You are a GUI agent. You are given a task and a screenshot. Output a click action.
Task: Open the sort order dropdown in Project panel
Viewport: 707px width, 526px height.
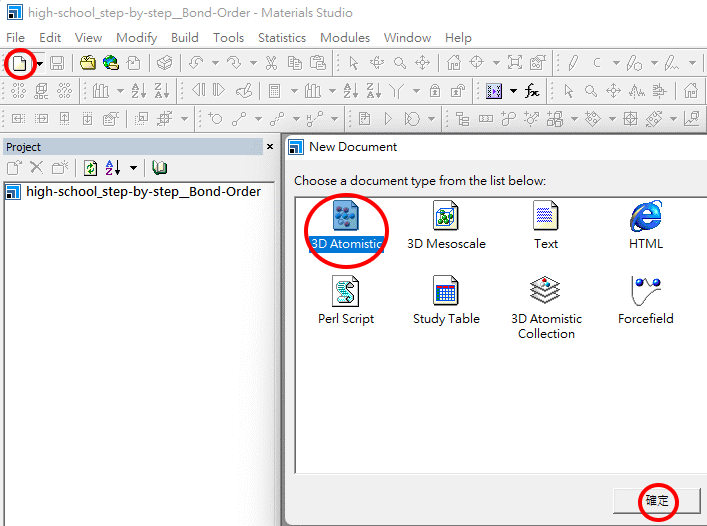[x=133, y=168]
